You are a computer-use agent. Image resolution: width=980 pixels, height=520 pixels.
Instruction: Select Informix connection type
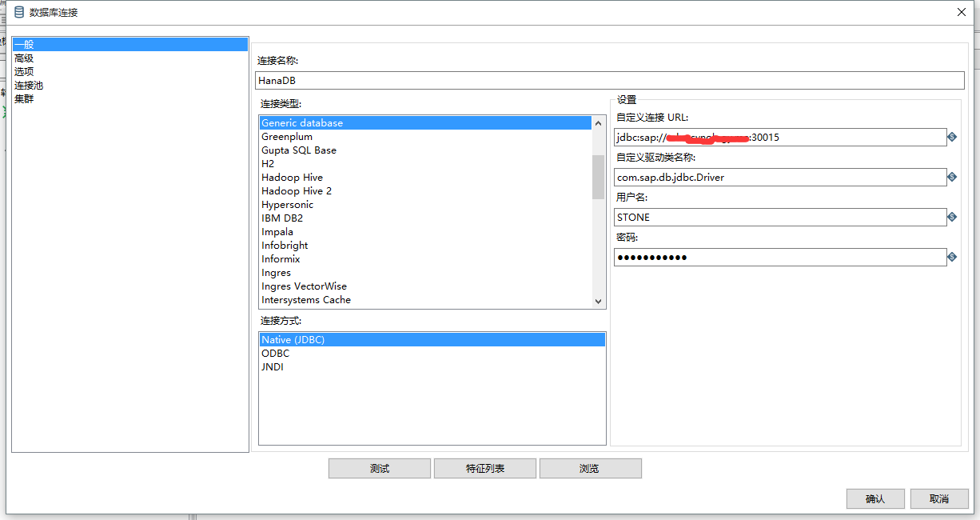click(425, 259)
